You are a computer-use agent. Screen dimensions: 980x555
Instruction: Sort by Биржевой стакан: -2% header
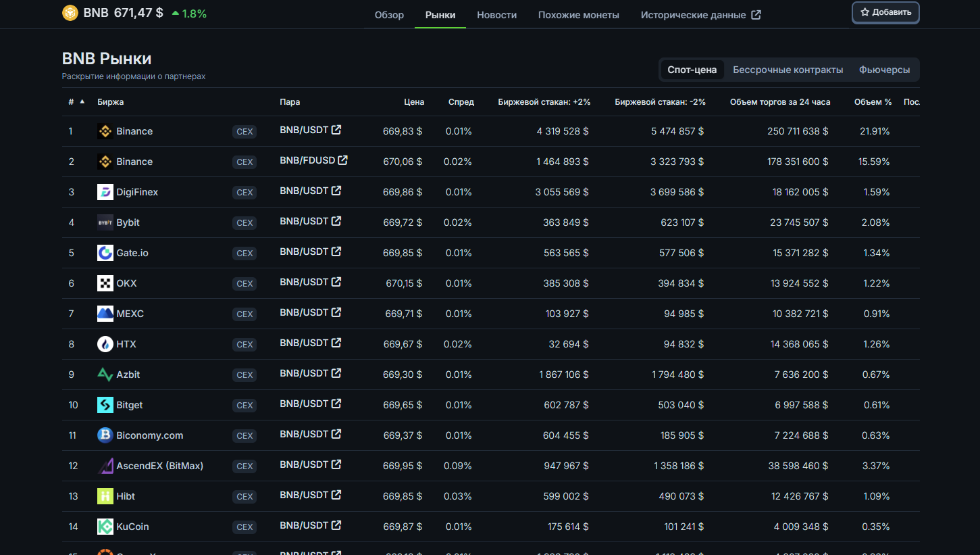point(661,102)
